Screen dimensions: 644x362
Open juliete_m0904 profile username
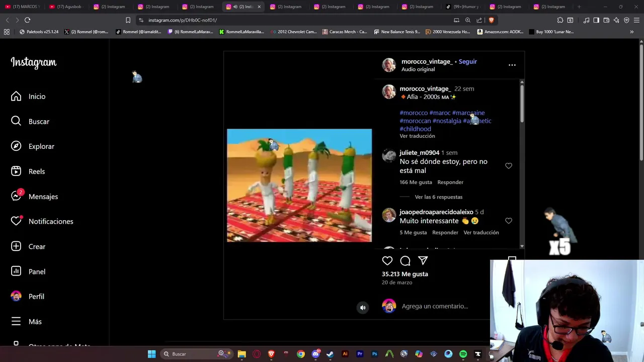[419, 152]
